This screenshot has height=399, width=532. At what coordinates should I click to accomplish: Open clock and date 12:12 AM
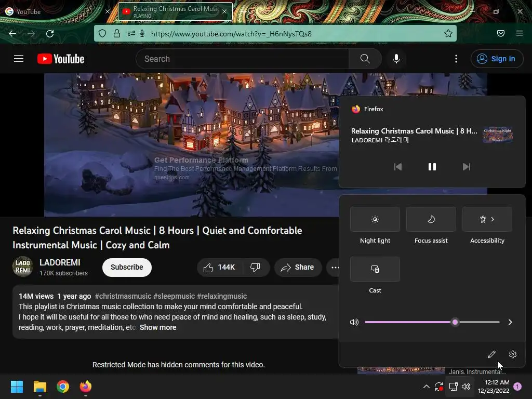494,387
